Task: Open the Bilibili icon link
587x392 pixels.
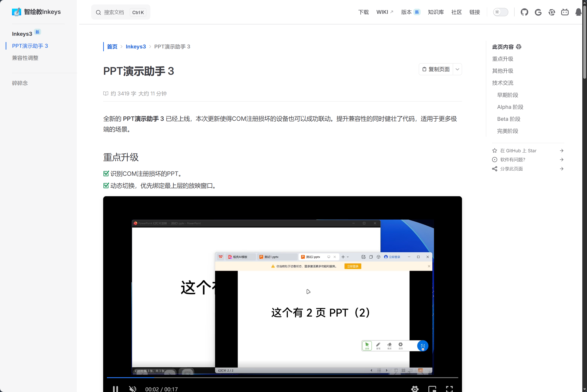Action: [565, 12]
